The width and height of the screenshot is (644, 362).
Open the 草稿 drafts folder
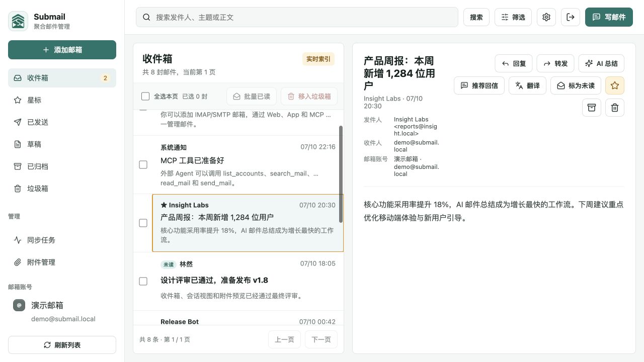tap(62, 144)
